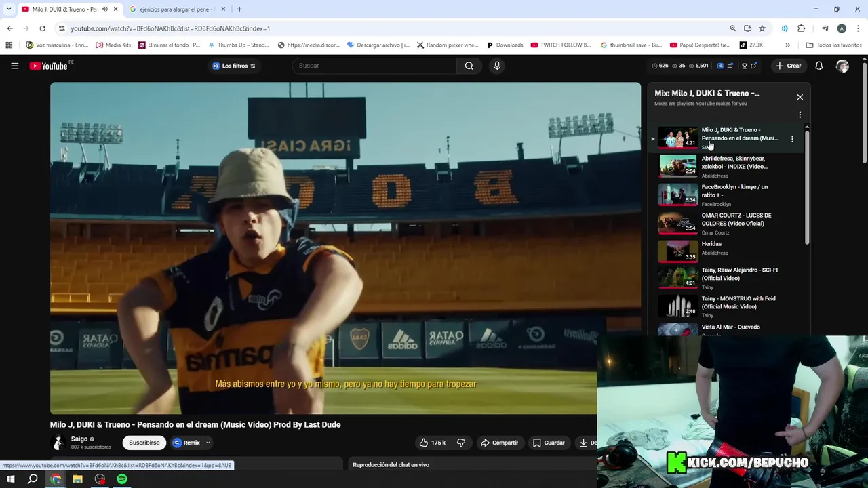This screenshot has width=868, height=488.
Task: Open the browser zoom magnifier icon
Action: pyautogui.click(x=732, y=28)
